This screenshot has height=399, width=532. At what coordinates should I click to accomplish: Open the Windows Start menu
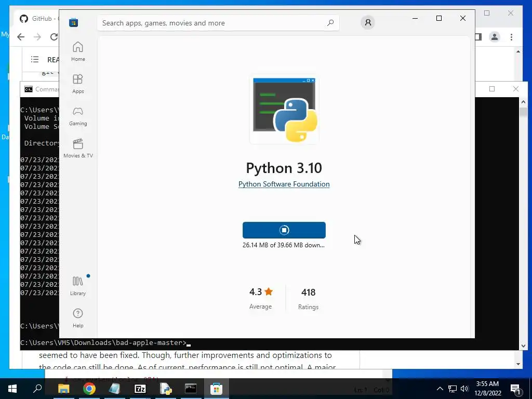[12, 389]
